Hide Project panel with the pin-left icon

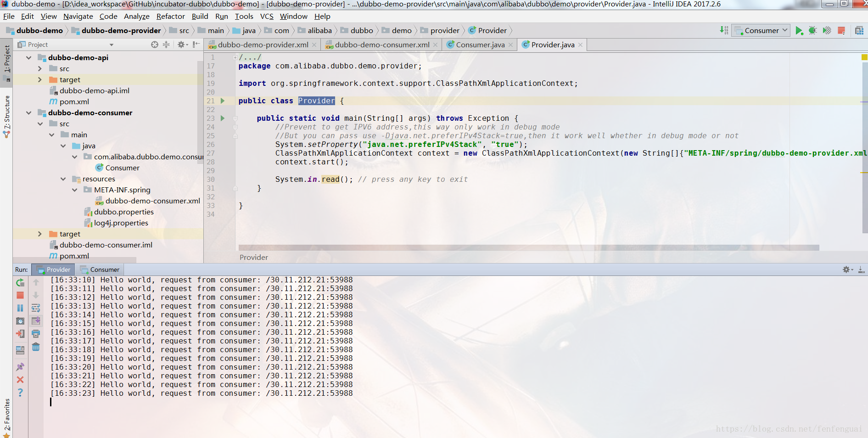(196, 45)
